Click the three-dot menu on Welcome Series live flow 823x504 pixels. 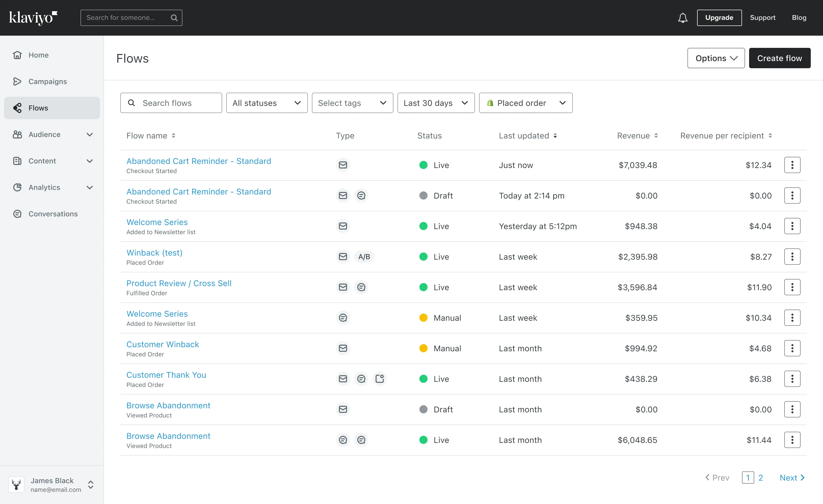(x=792, y=226)
